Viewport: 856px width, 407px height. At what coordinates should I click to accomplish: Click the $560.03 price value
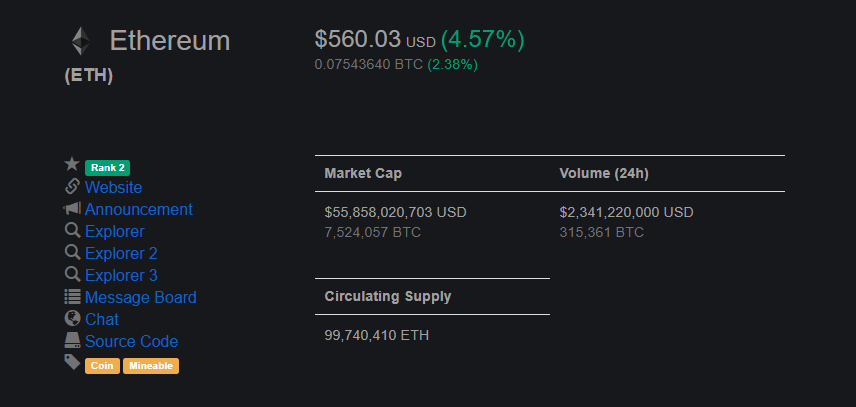coord(358,40)
